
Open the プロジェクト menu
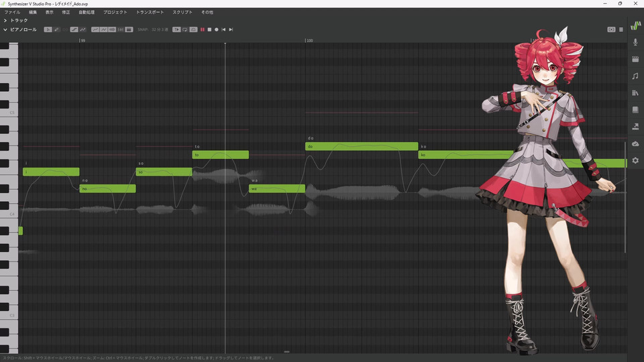click(115, 12)
